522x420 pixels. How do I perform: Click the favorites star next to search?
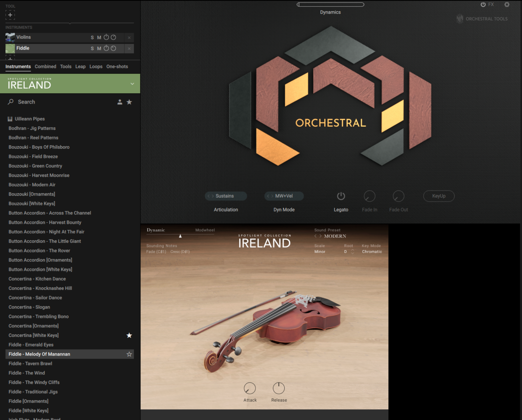coord(129,102)
